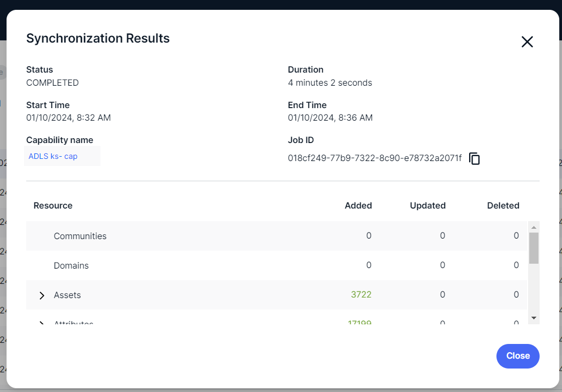Image resolution: width=562 pixels, height=392 pixels.
Task: Click the Job ID value text
Action: pos(375,158)
